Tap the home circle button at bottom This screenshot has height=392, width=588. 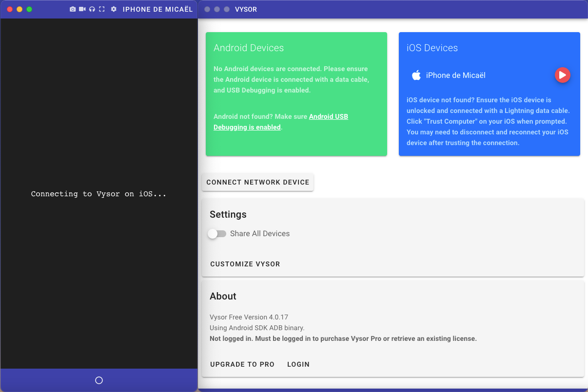click(x=99, y=380)
